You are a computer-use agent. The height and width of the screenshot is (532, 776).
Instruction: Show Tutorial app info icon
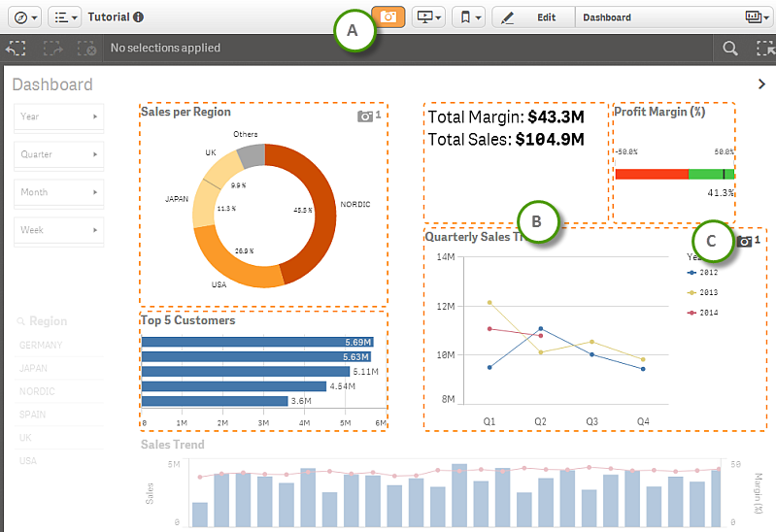[x=139, y=17]
